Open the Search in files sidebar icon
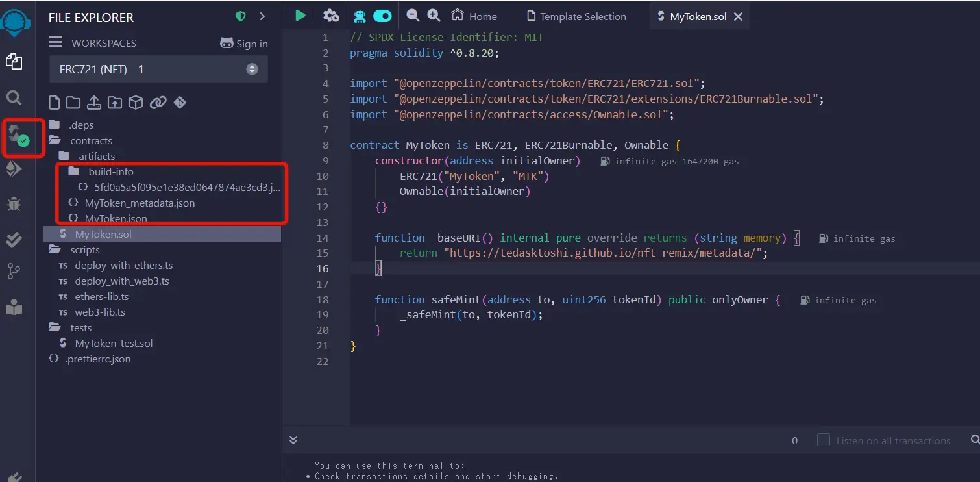Screen dimensions: 980x482 (x=14, y=98)
